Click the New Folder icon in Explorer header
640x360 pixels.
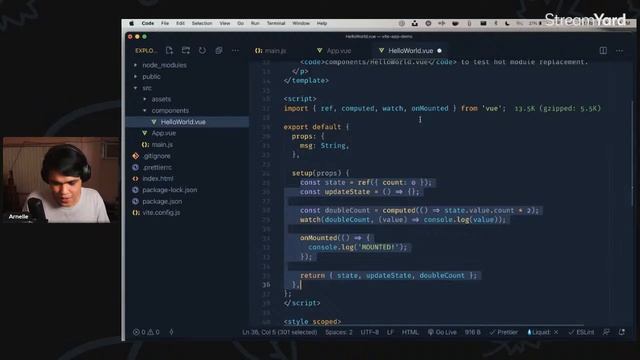(x=186, y=51)
